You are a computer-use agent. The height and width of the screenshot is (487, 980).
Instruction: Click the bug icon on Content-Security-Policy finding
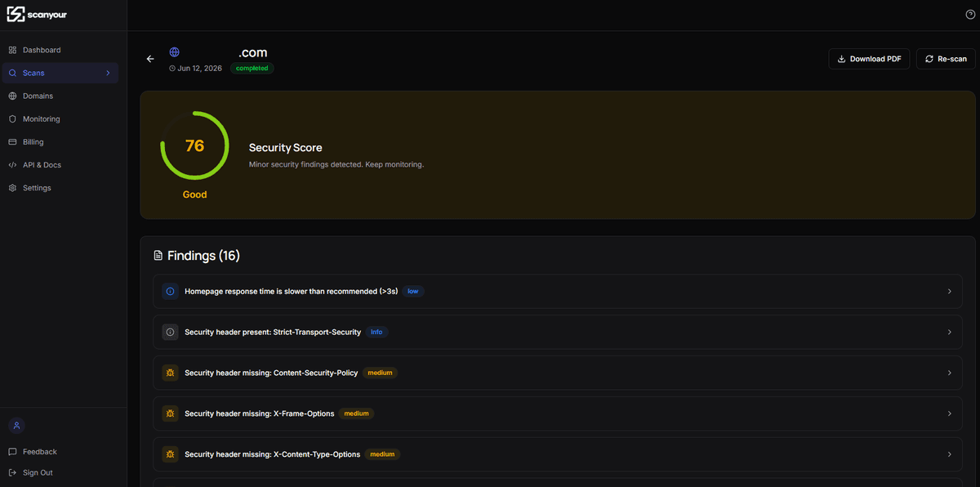pos(170,373)
